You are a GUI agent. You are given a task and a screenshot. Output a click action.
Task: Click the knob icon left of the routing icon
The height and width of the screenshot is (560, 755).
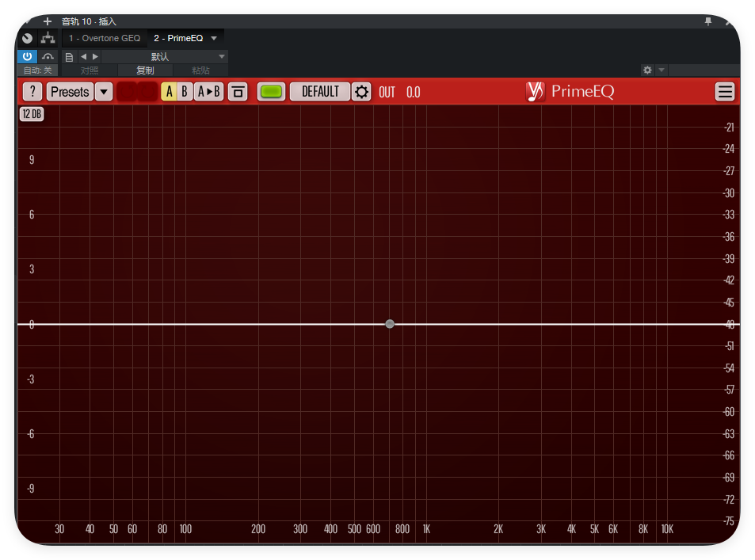[x=28, y=38]
